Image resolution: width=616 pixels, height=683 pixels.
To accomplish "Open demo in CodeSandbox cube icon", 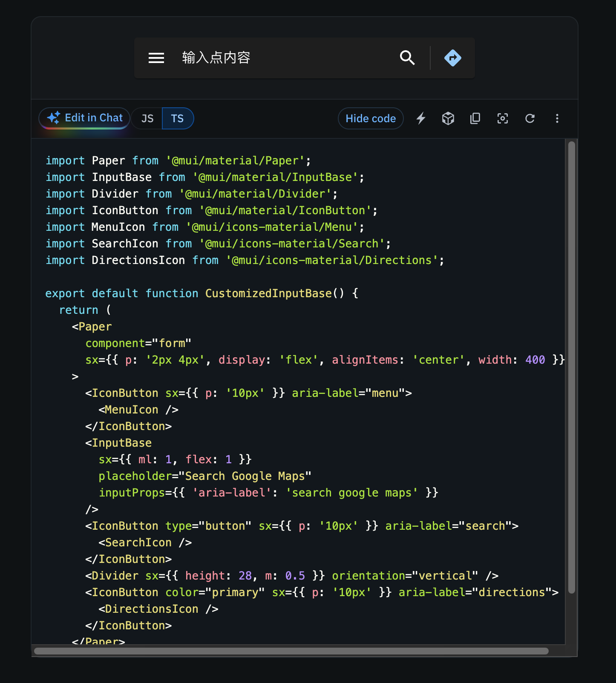I will [448, 118].
